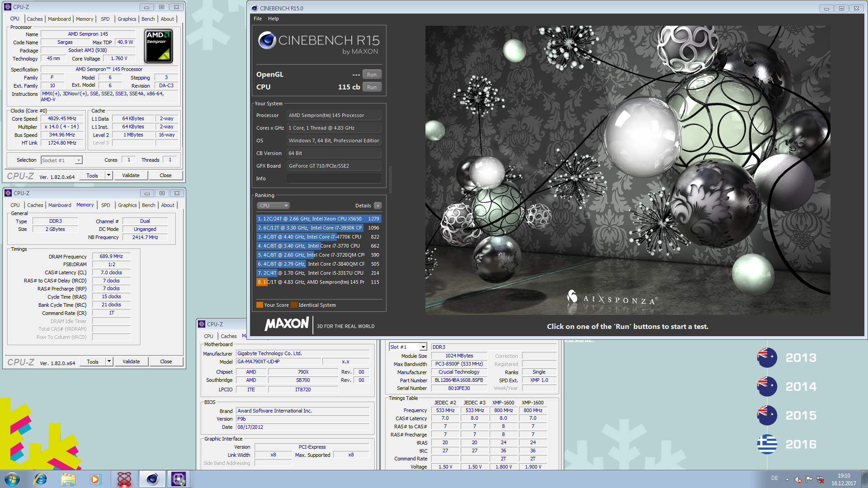
Task: Open Graphics tab in Memory CPU-Z window
Action: click(127, 205)
